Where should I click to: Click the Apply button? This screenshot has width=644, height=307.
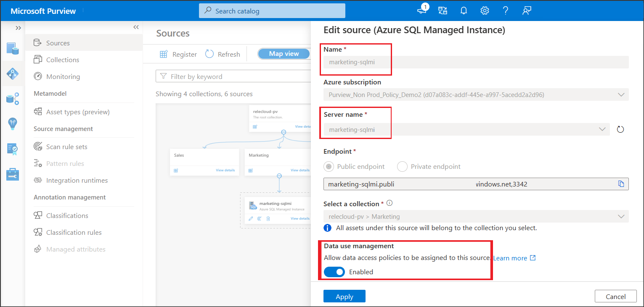(x=344, y=296)
